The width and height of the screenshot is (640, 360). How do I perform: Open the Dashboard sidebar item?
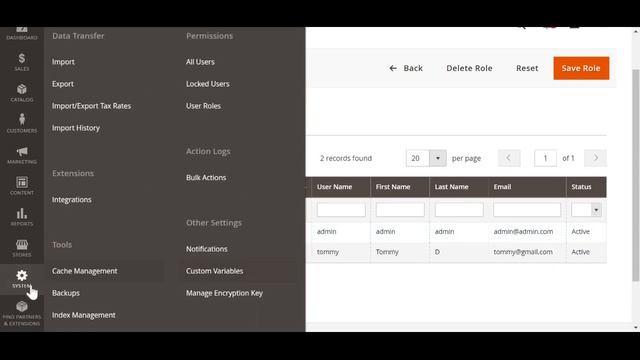[22, 33]
